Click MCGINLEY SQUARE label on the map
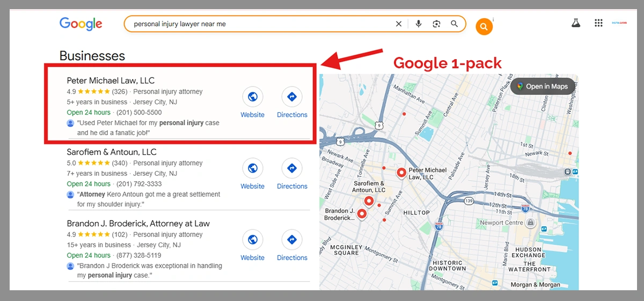The height and width of the screenshot is (301, 644). [346, 250]
